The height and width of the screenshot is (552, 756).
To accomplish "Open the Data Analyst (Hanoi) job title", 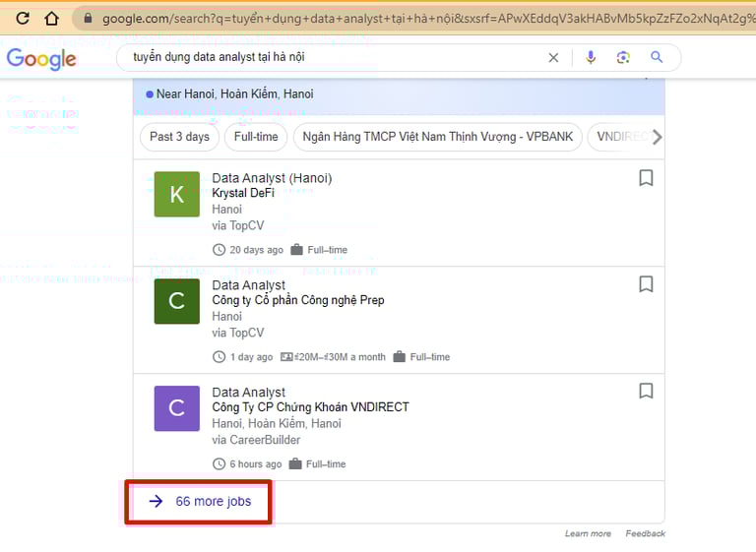I will (x=272, y=178).
